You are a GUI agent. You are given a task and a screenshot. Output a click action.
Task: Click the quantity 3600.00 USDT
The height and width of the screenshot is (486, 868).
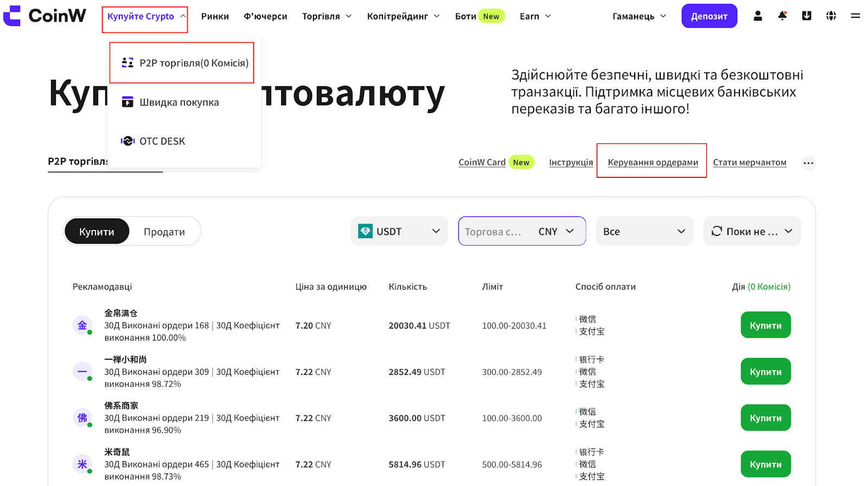417,418
